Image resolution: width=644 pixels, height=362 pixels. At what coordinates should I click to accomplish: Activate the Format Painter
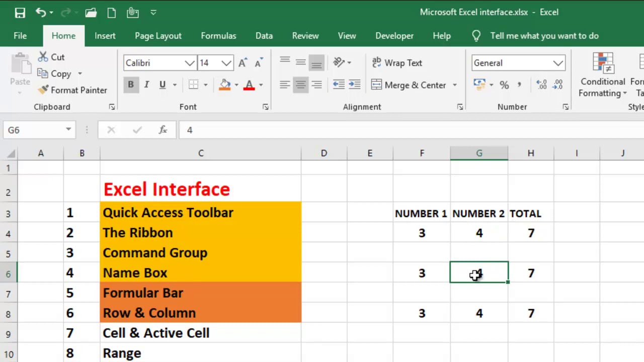point(72,90)
